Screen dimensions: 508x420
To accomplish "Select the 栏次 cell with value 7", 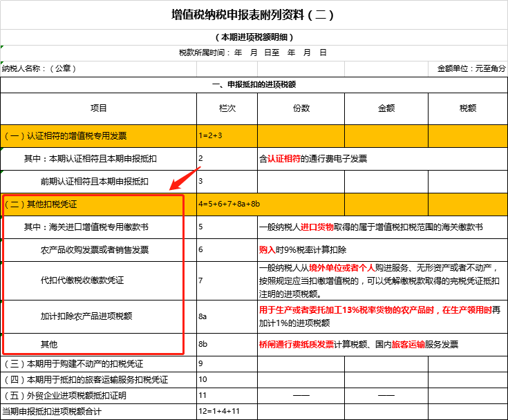I will click(x=227, y=280).
